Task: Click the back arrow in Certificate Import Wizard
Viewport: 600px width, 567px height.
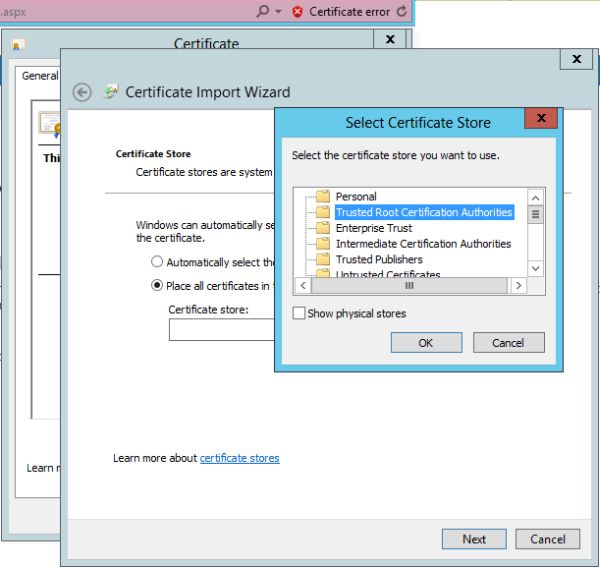Action: click(82, 92)
